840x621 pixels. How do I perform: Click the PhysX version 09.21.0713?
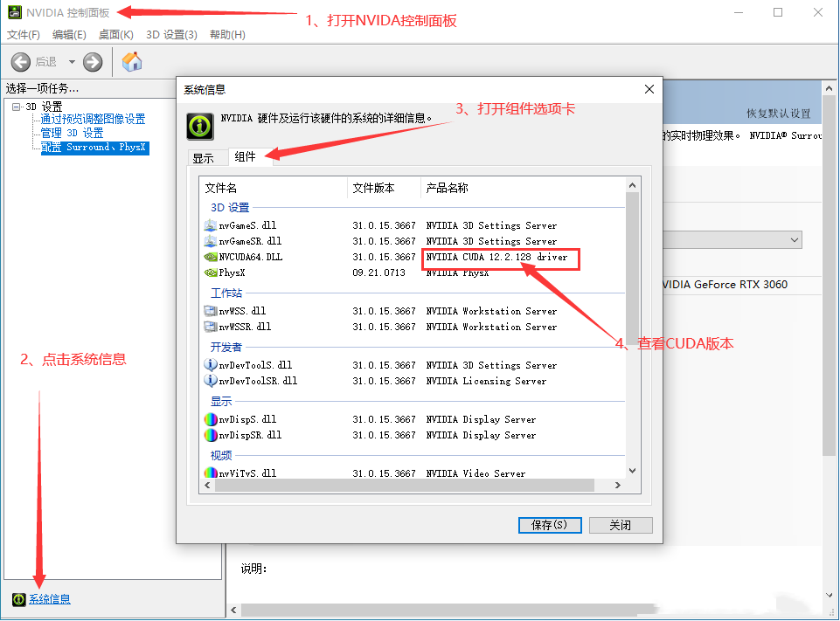point(378,273)
